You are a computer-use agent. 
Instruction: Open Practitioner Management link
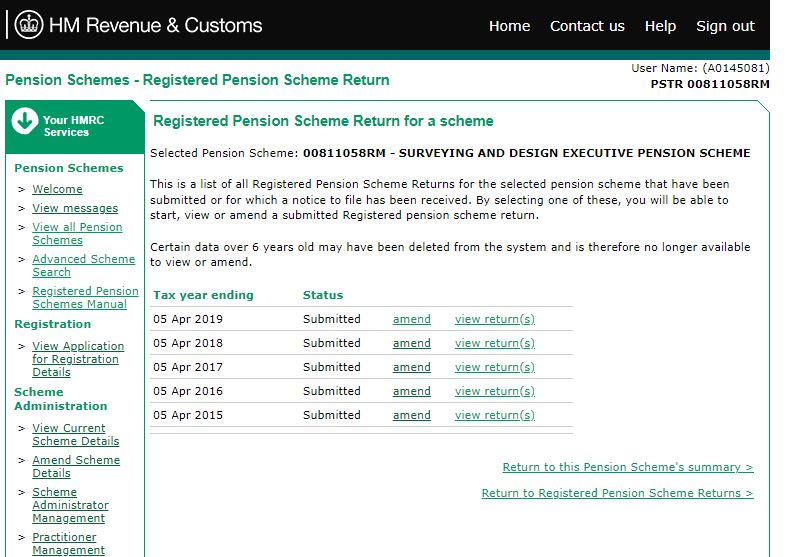coord(69,543)
